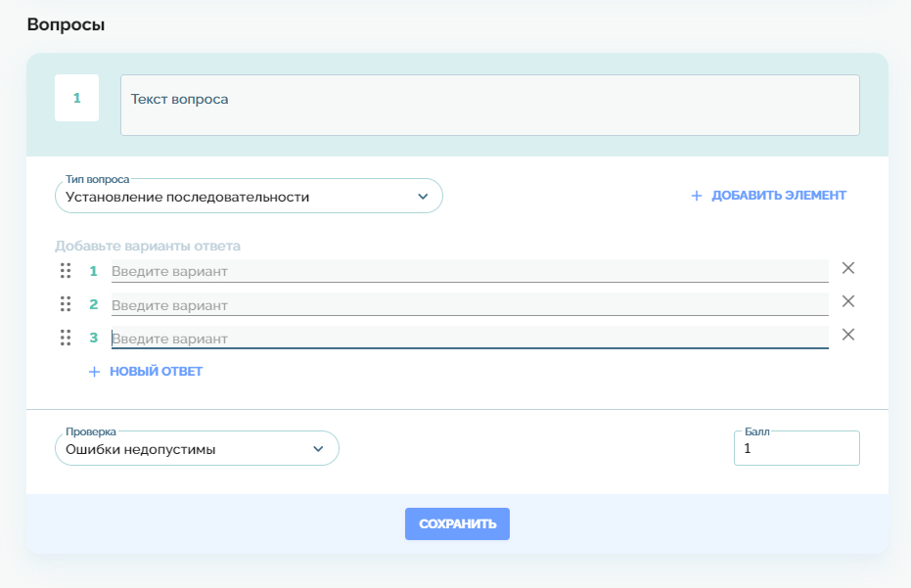The width and height of the screenshot is (911, 588).
Task: Click the drag handle for answer 3
Action: [x=66, y=338]
